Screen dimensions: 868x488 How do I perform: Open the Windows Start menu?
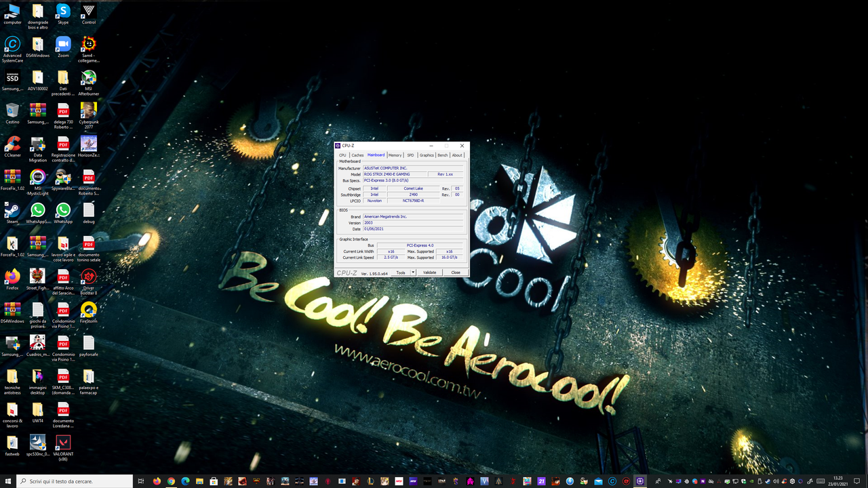pos(7,481)
